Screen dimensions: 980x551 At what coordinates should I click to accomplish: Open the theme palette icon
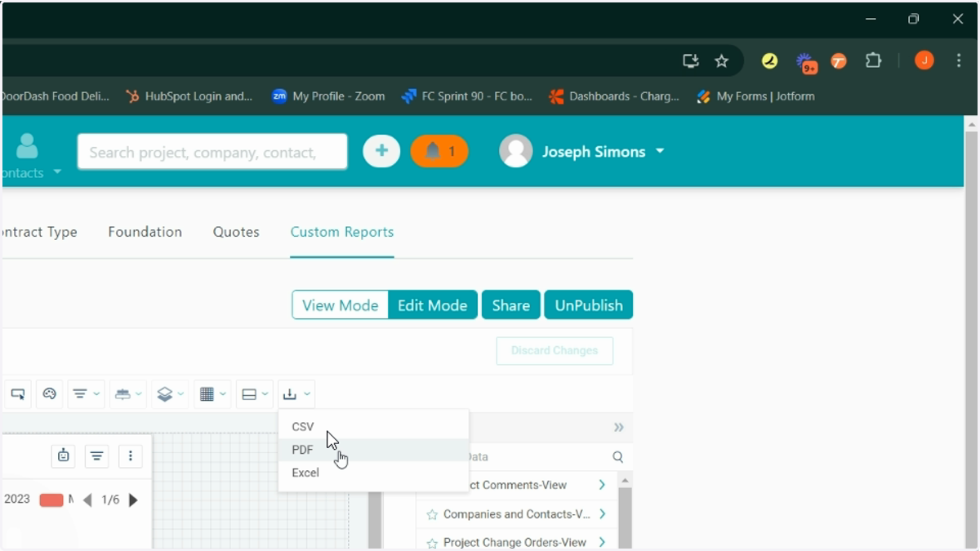[49, 394]
